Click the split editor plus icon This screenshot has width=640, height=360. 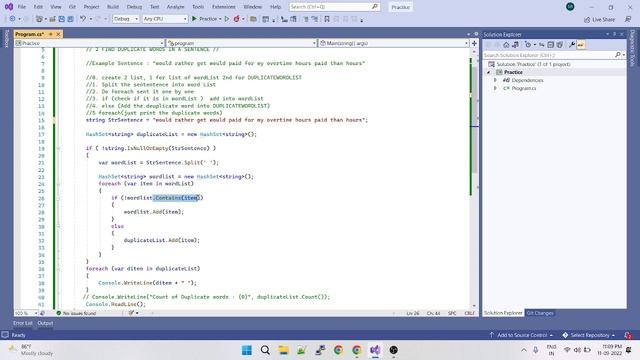[x=474, y=43]
